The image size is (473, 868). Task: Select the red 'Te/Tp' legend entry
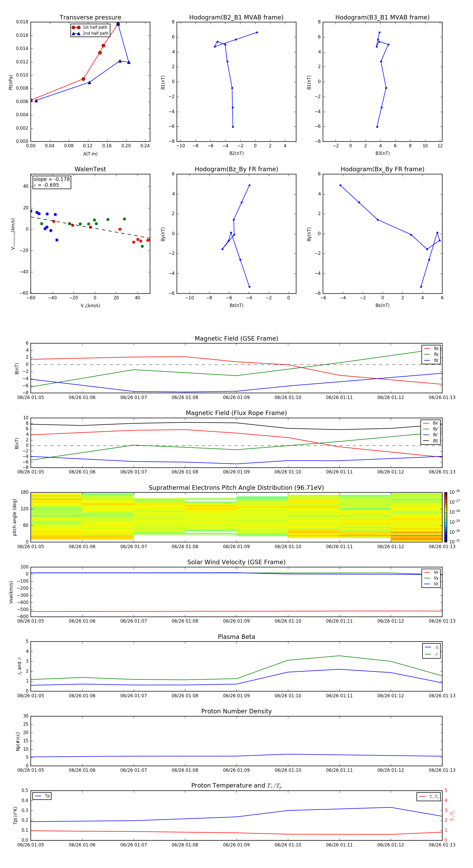pyautogui.click(x=429, y=796)
